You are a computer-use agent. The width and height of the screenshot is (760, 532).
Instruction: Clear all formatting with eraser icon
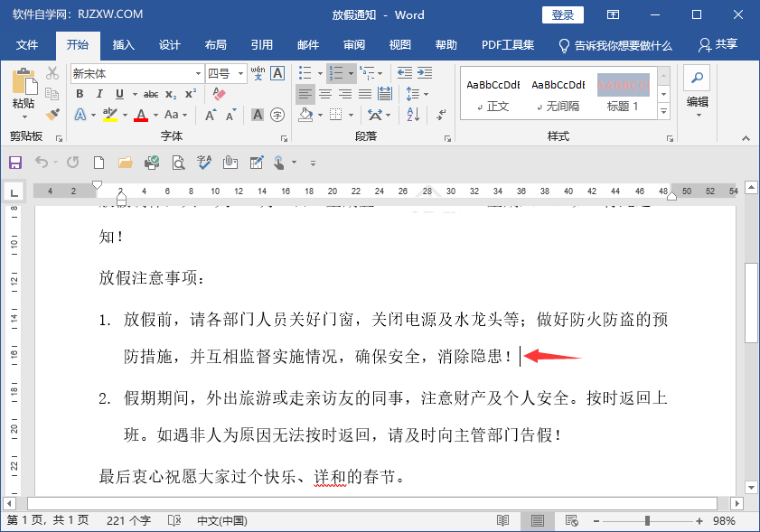(x=219, y=94)
